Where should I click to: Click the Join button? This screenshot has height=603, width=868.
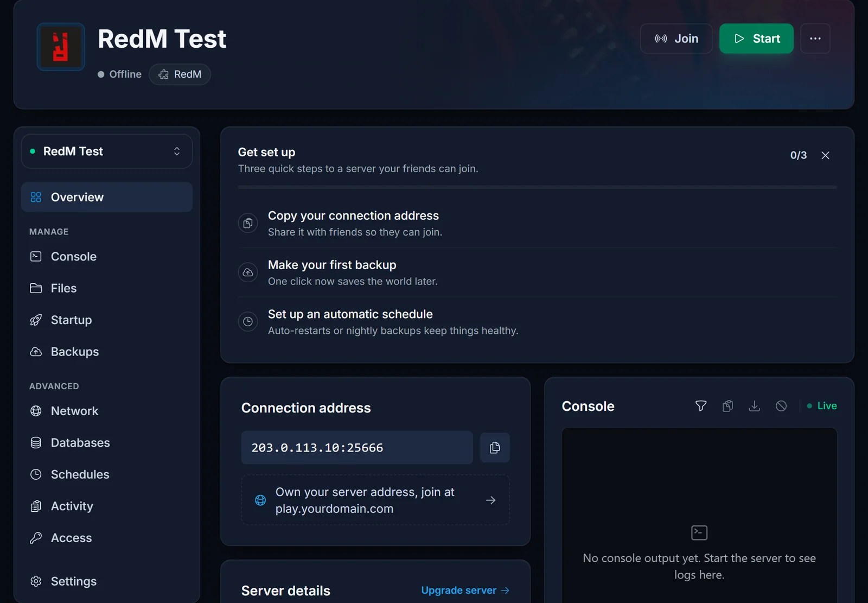(x=676, y=39)
